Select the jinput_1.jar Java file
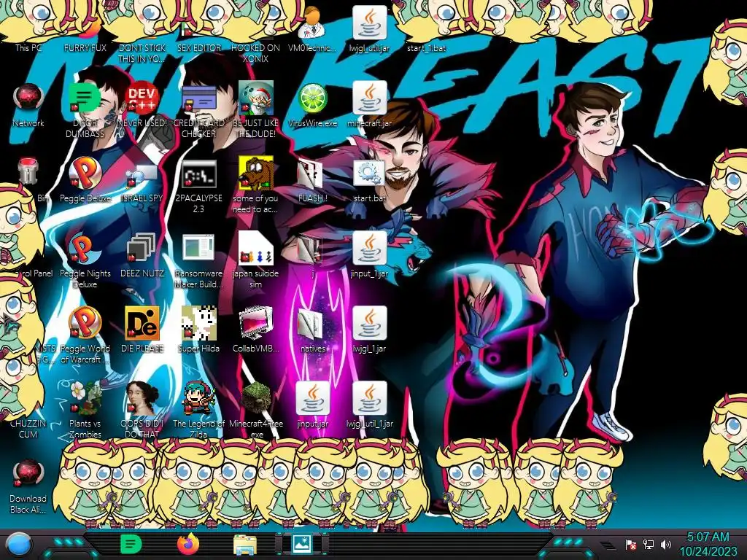The image size is (747, 560). (370, 248)
